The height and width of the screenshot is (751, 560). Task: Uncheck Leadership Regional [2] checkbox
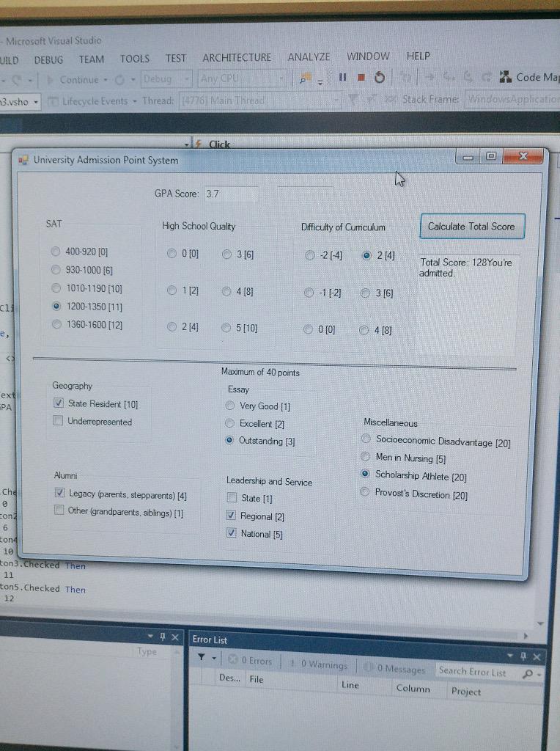point(231,516)
